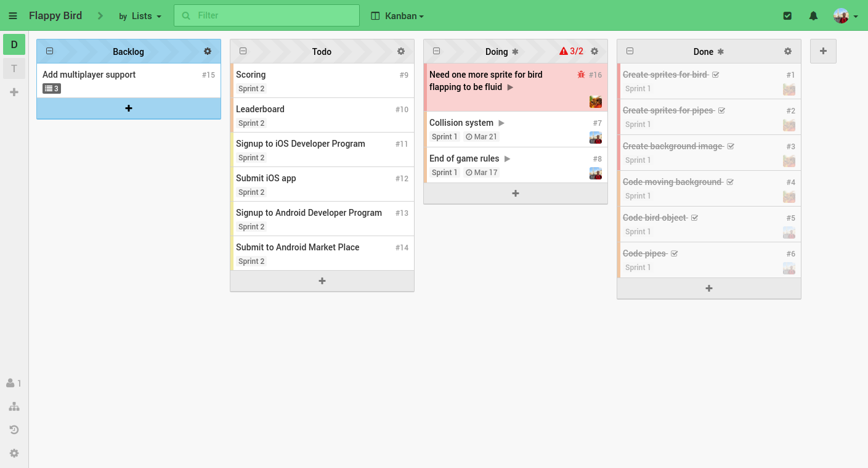
Task: Open the by Lists grouping dropdown
Action: (140, 16)
